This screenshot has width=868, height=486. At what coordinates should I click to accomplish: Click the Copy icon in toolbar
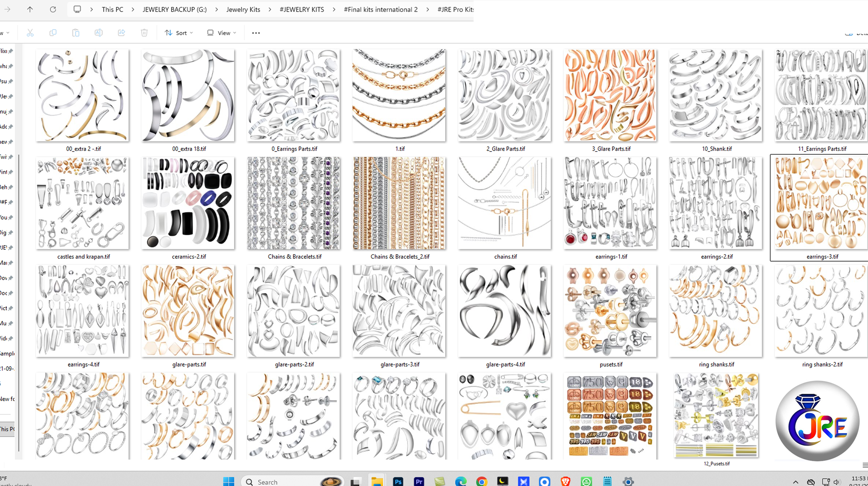53,33
